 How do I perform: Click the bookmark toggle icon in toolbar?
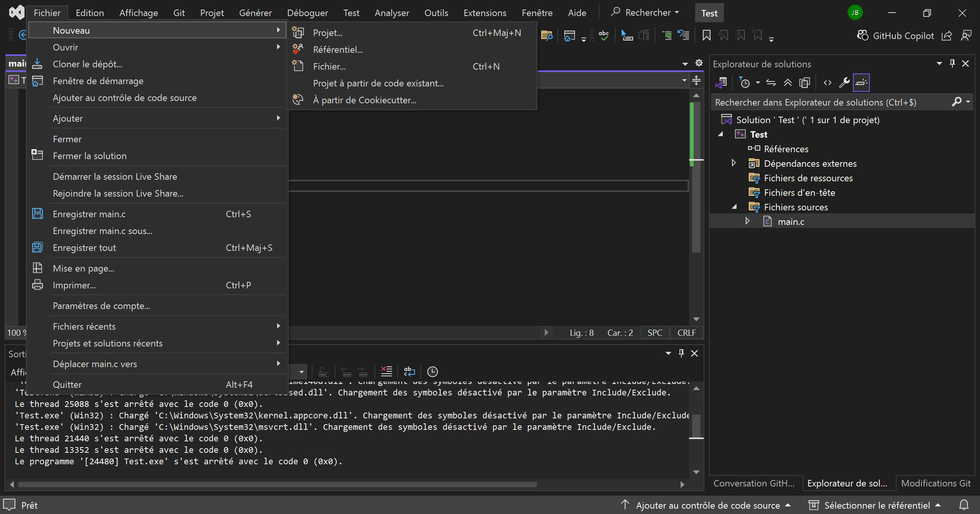(706, 36)
